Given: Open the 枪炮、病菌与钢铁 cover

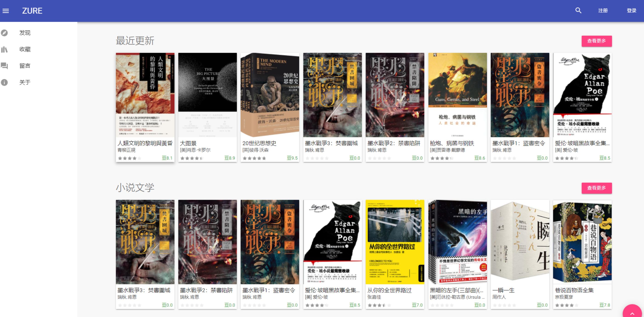Looking at the screenshot, I should point(458,95).
